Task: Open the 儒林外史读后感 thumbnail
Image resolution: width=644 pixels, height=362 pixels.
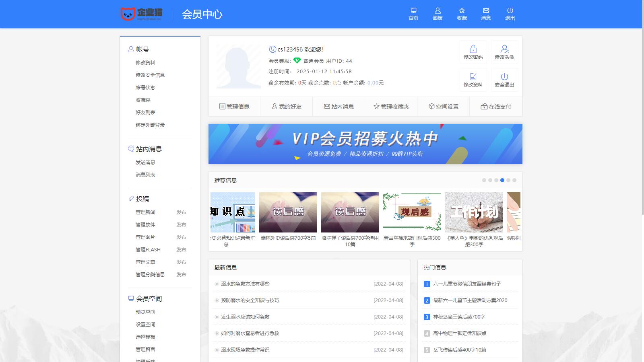Action: pos(288,212)
